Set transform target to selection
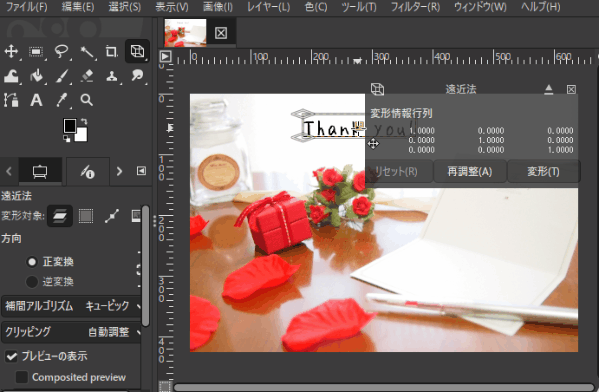This screenshot has width=599, height=392. pos(86,216)
